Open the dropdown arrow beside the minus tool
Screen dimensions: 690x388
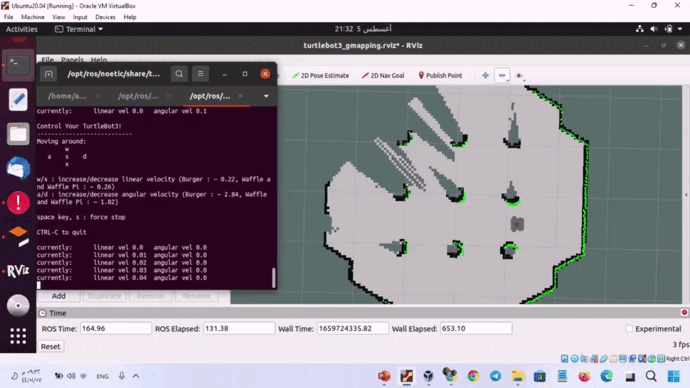click(x=507, y=80)
